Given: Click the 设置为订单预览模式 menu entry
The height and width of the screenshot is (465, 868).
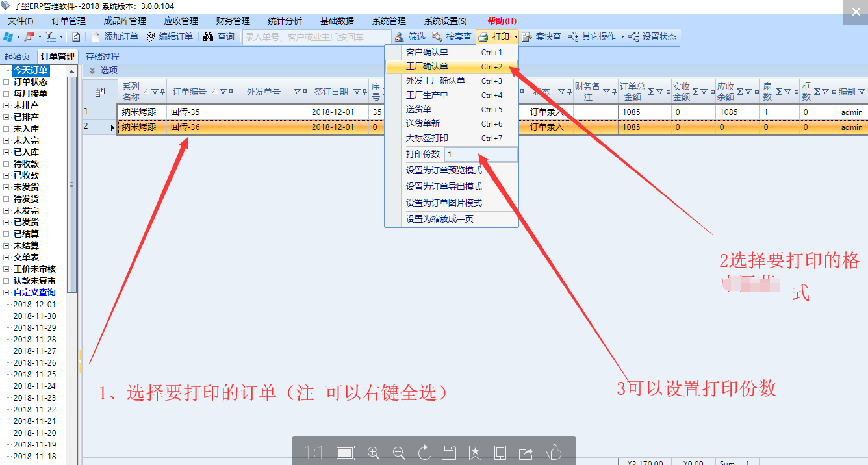Looking at the screenshot, I should tap(444, 170).
